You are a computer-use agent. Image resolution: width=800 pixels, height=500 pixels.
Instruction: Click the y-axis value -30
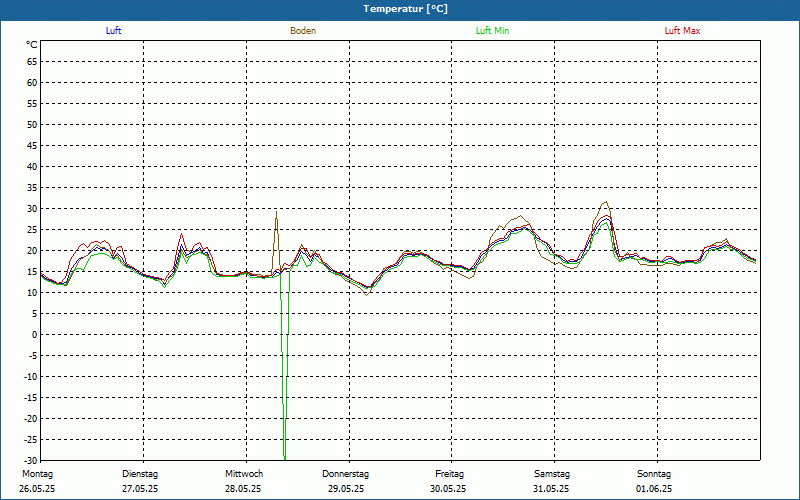click(31, 461)
